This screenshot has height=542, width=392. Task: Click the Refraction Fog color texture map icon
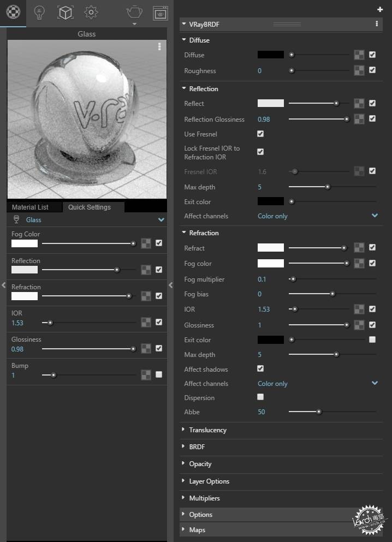pos(359,264)
